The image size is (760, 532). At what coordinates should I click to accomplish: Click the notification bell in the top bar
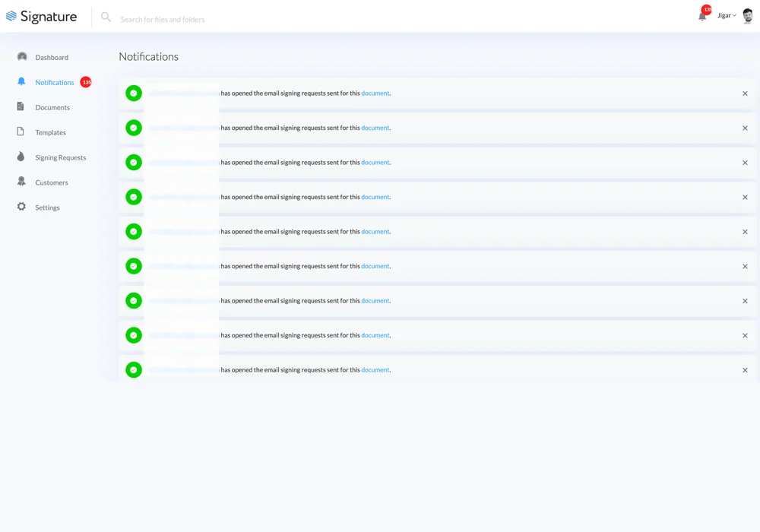point(701,17)
